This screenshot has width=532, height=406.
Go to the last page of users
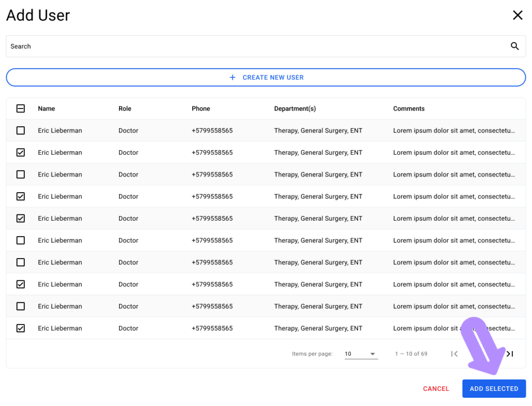[510, 354]
